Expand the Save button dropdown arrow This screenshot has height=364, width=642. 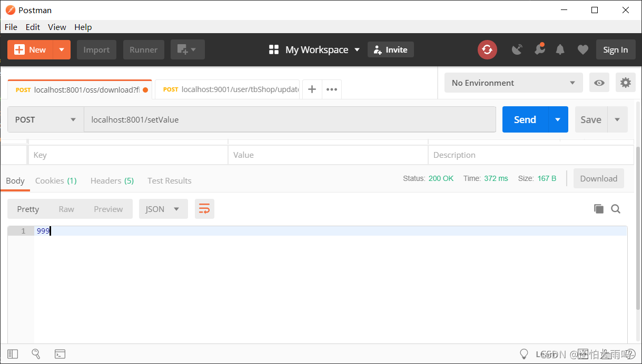click(x=618, y=119)
